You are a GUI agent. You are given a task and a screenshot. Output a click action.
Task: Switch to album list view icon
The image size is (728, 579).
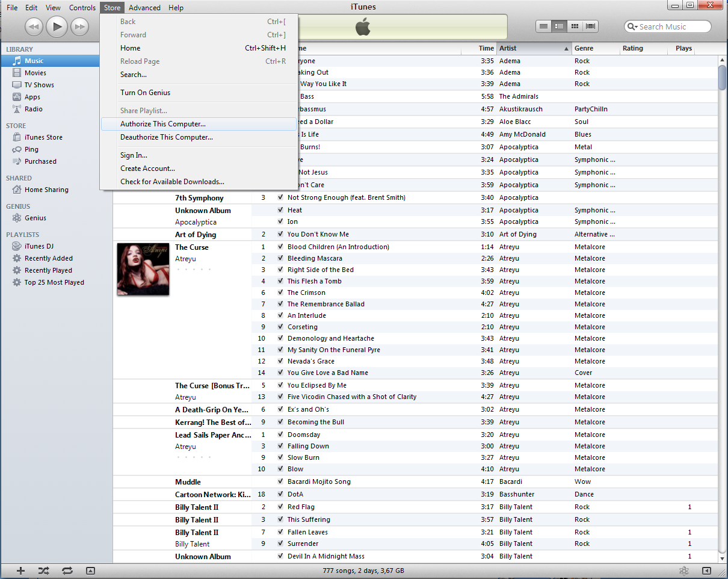pyautogui.click(x=560, y=26)
